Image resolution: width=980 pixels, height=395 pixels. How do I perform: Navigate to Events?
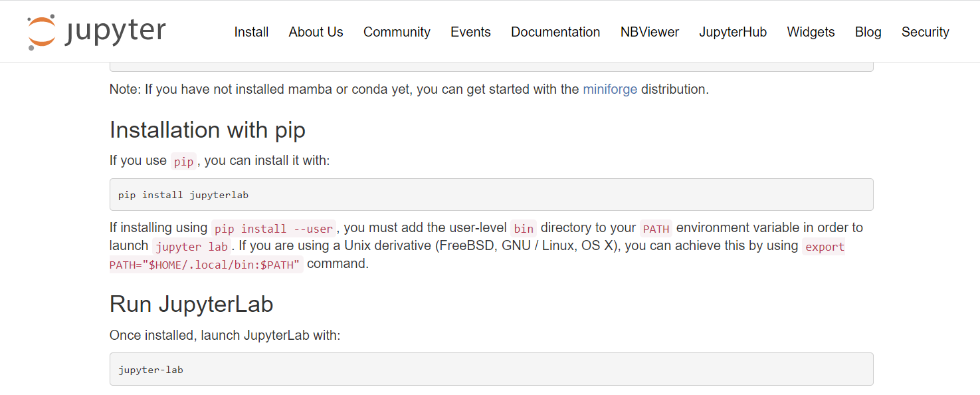tap(470, 32)
